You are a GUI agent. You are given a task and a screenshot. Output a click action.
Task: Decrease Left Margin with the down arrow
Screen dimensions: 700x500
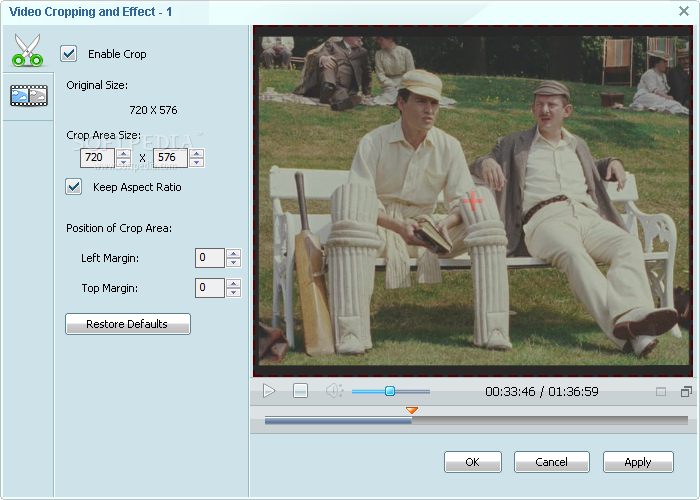233,262
